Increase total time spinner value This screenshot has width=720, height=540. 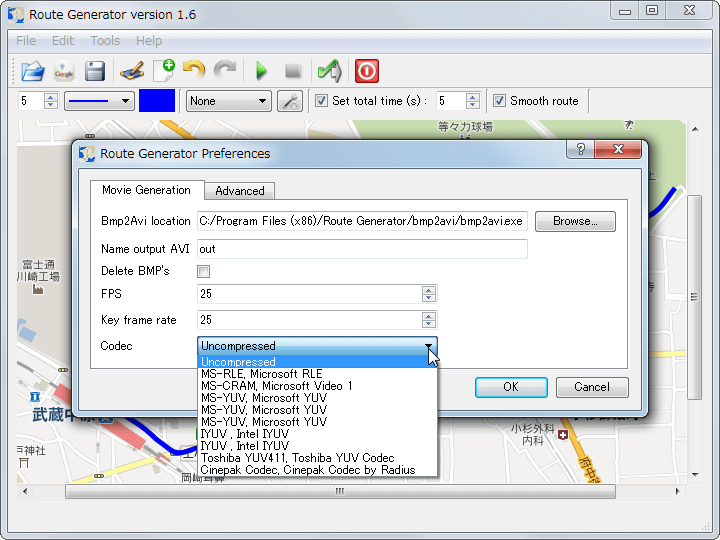(472, 96)
